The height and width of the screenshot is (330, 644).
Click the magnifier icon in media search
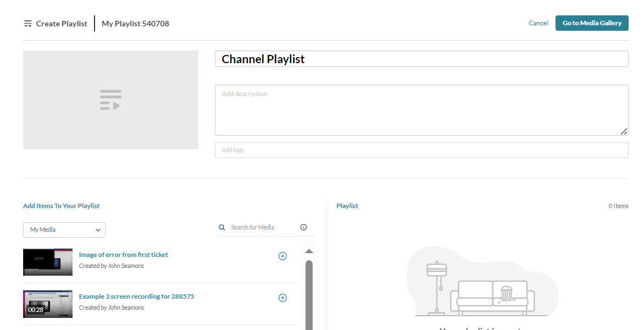tap(222, 227)
